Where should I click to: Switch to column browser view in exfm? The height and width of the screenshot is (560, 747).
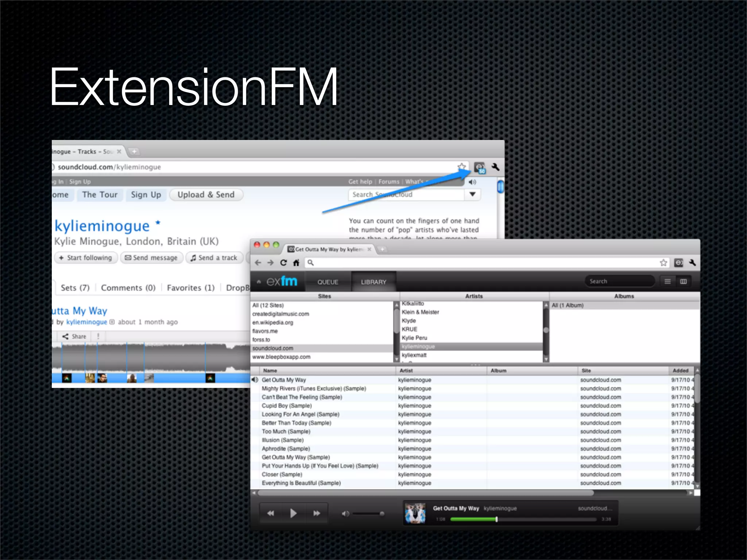click(x=684, y=281)
